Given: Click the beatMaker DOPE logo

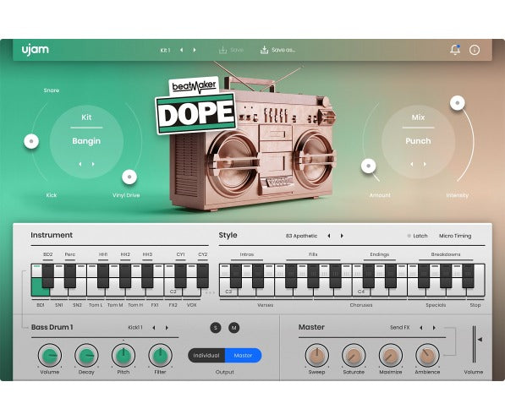Looking at the screenshot, I should click(x=195, y=106).
